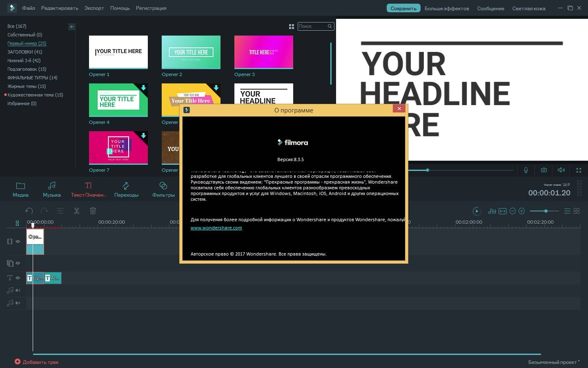Click the timeline zoom slider handle
This screenshot has height=368, width=588.
point(546,211)
